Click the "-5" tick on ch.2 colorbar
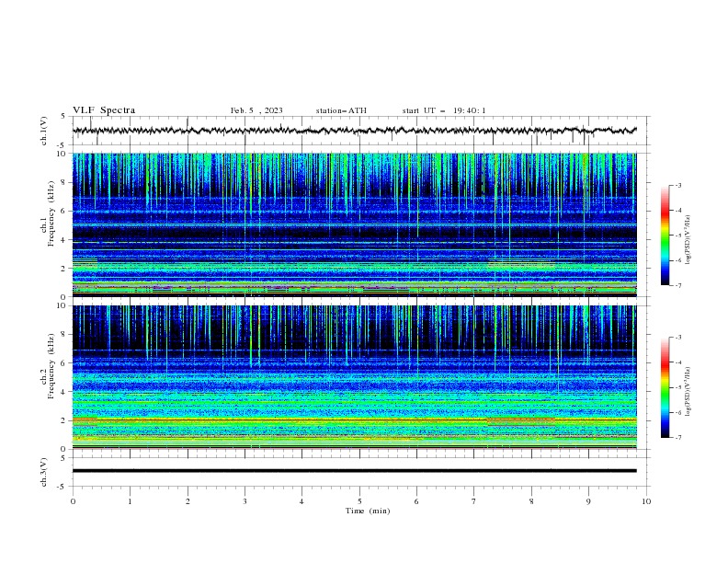728x563 pixels. 677,387
